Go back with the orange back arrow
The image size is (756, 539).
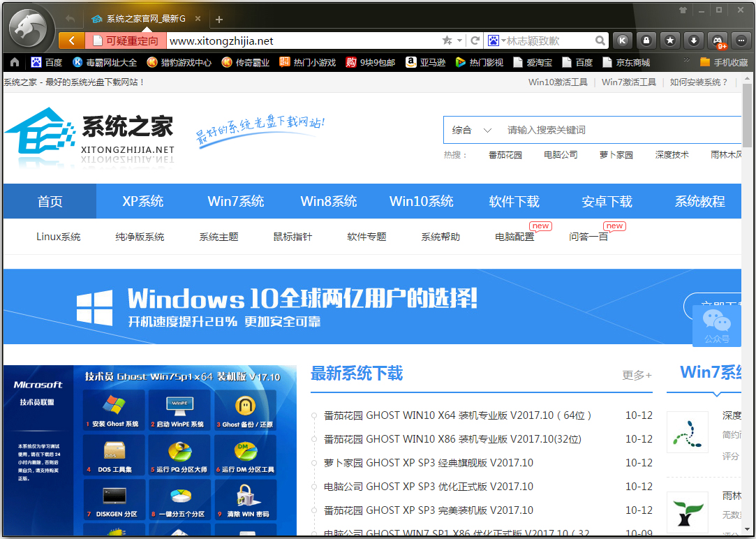pyautogui.click(x=71, y=41)
